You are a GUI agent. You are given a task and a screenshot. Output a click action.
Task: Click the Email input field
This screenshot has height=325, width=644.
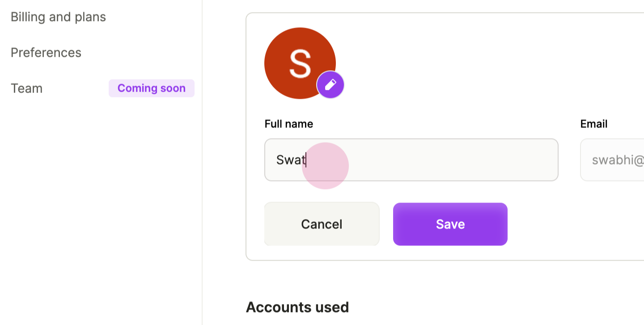[612, 160]
